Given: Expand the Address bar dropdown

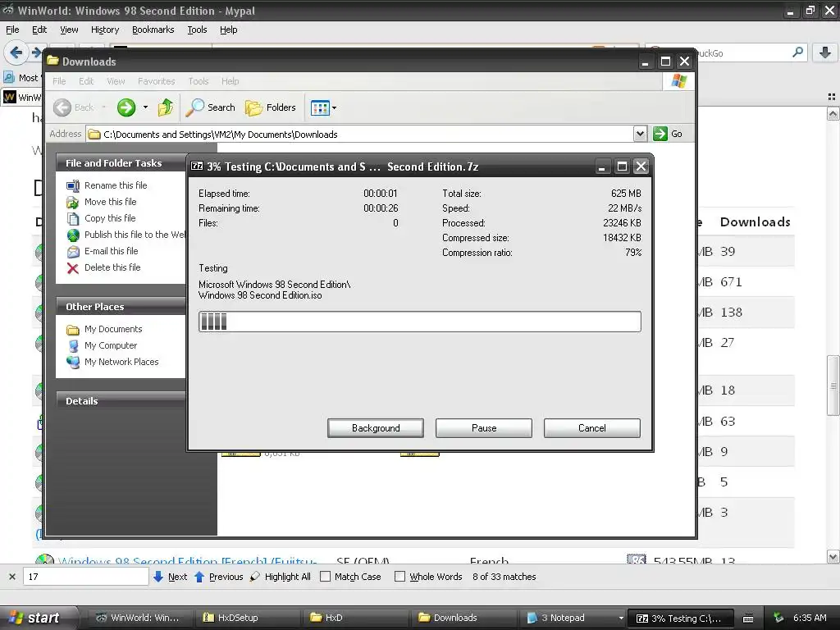Looking at the screenshot, I should (640, 134).
